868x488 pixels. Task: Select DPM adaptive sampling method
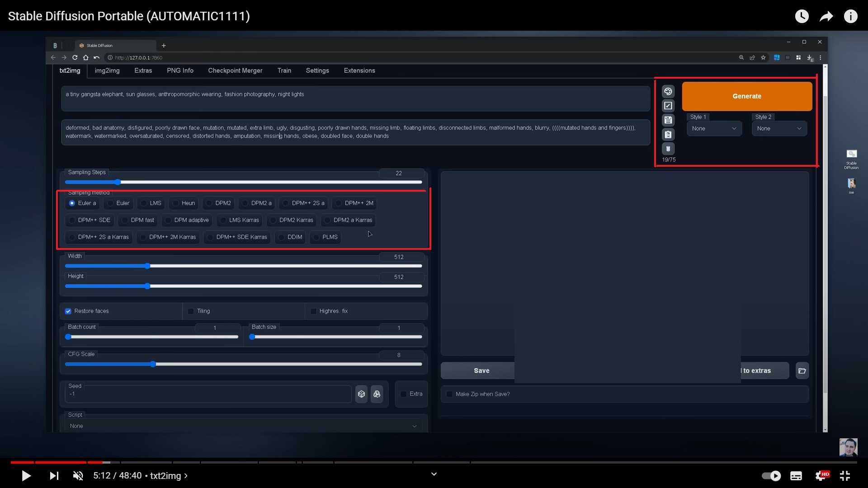(x=187, y=220)
